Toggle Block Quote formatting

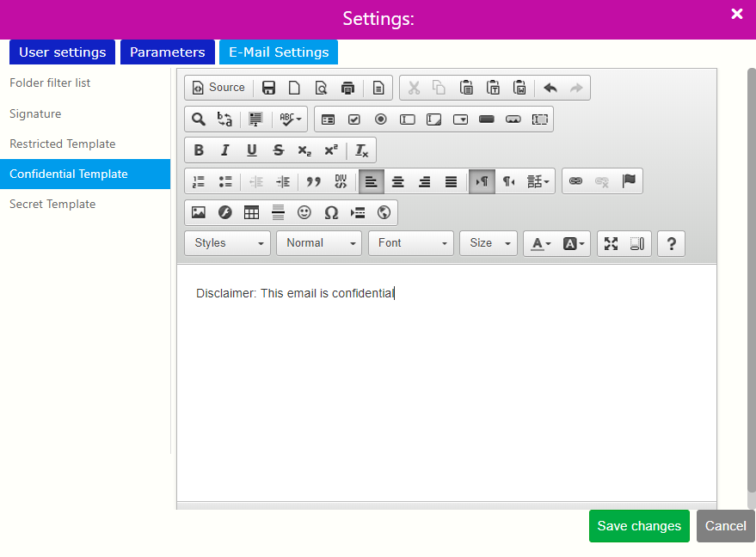313,181
